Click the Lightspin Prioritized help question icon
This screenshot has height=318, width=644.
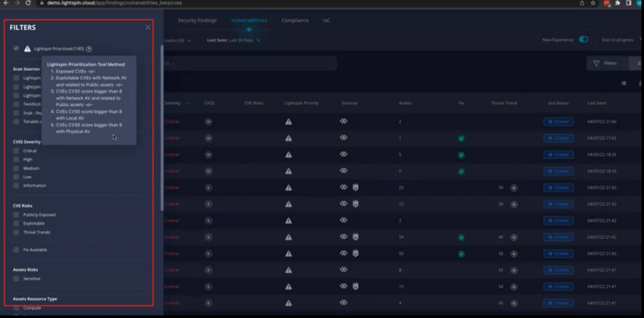89,49
